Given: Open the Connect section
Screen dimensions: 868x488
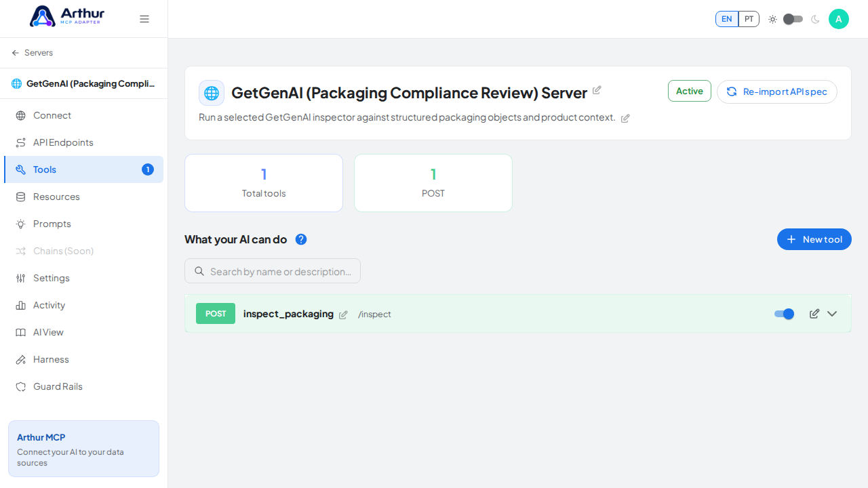Looking at the screenshot, I should [x=83, y=115].
